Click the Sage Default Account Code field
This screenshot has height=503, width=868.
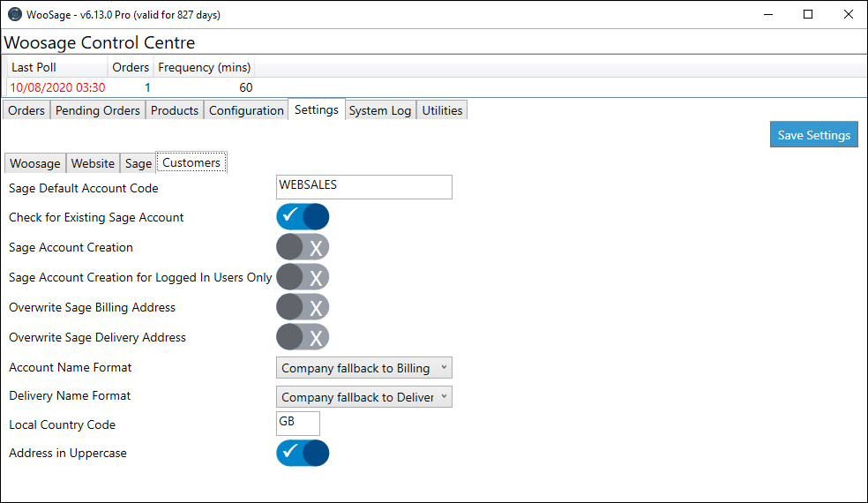click(364, 187)
